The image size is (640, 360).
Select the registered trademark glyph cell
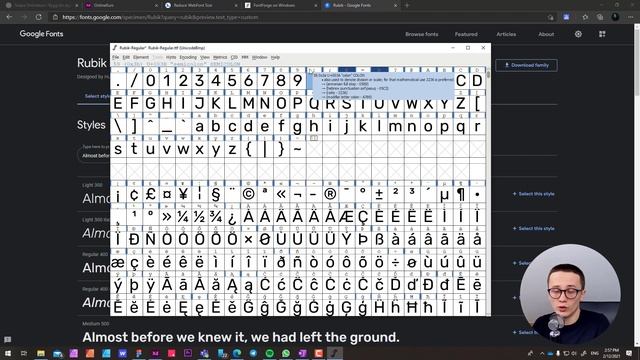[x=330, y=194]
